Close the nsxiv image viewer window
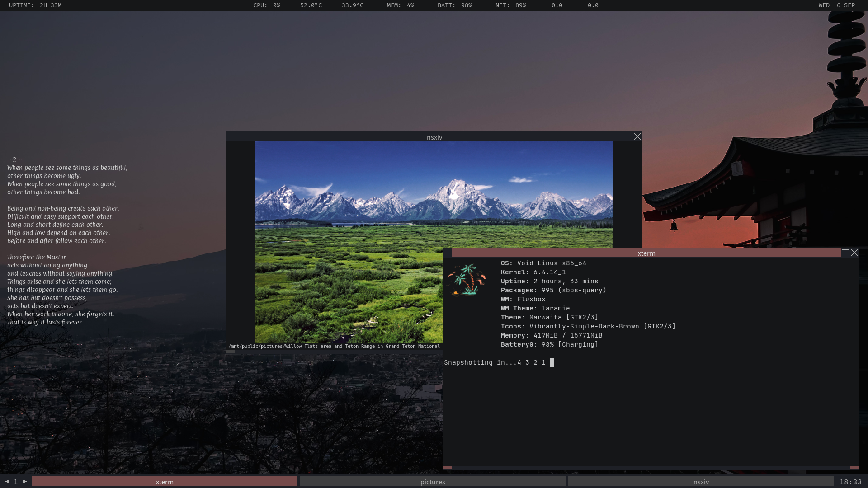This screenshot has height=488, width=868. tap(637, 137)
